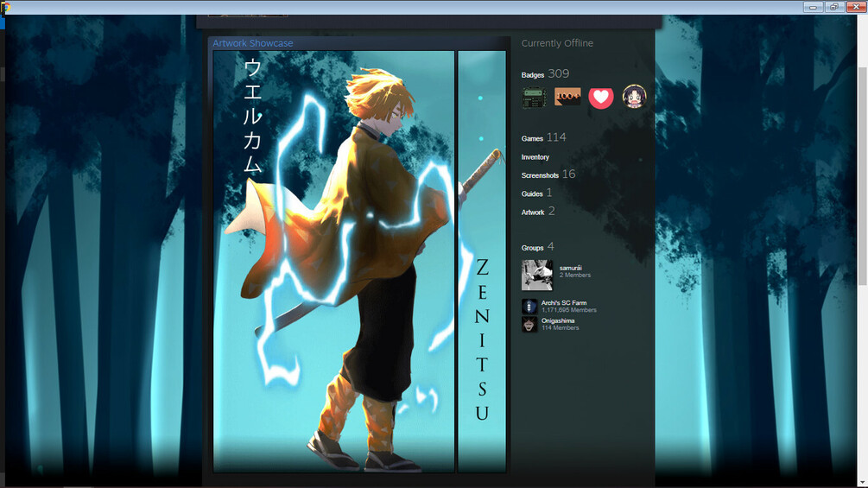Open the Onigashima group avatar
The width and height of the screenshot is (868, 488).
(x=529, y=324)
